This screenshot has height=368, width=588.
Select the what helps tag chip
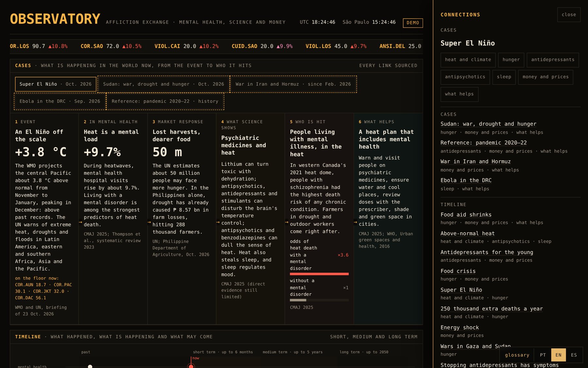pos(459,94)
